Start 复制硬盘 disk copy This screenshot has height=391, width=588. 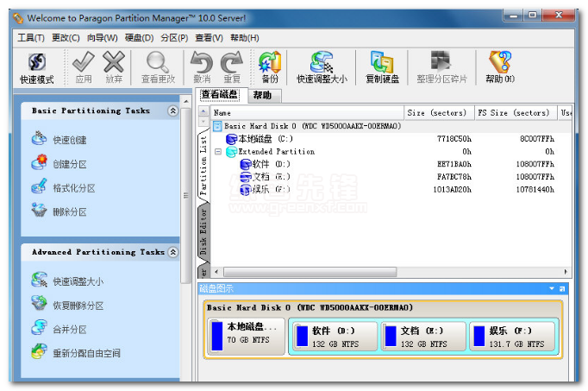click(382, 67)
